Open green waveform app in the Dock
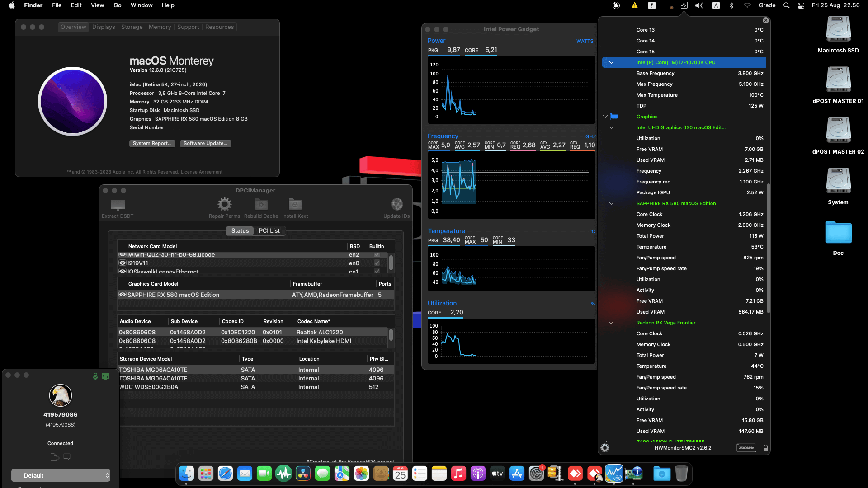 pos(283,474)
